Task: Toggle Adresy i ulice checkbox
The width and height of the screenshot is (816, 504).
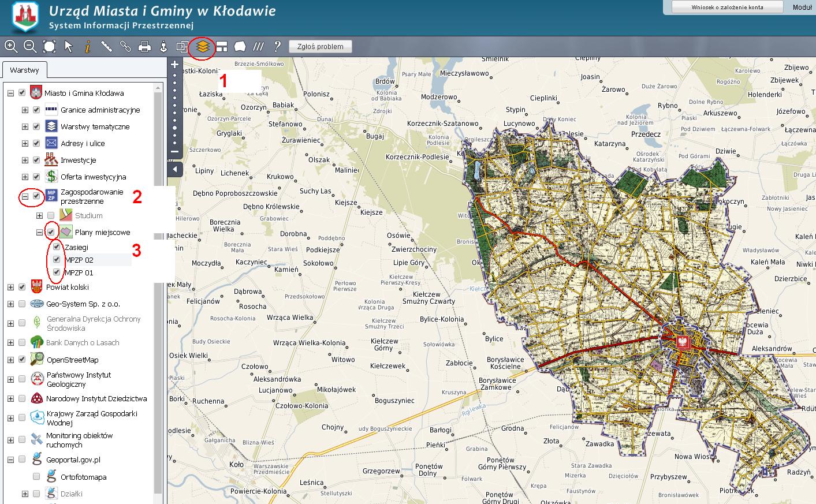Action: click(x=36, y=143)
